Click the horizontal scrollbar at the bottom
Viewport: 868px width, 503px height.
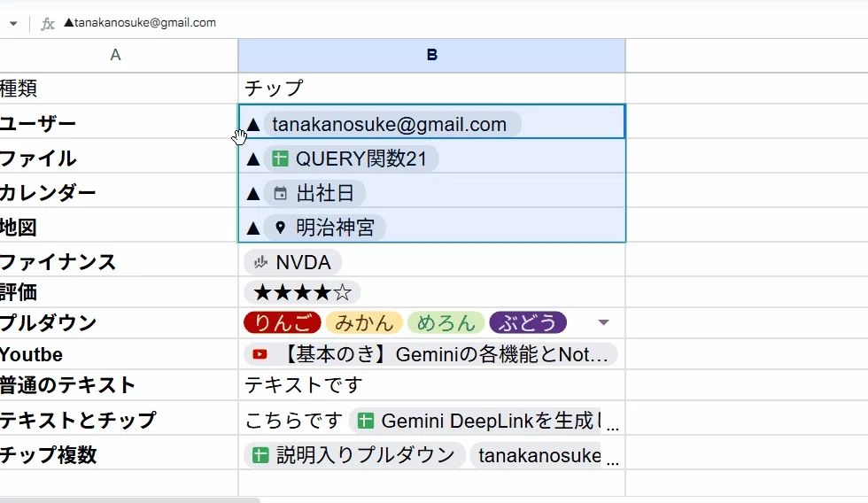pyautogui.click(x=130, y=500)
